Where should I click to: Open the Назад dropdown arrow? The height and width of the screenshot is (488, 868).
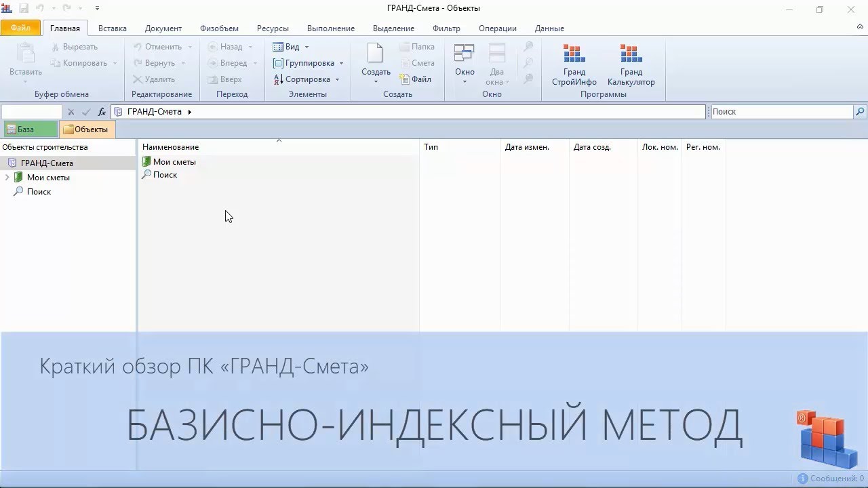tap(250, 47)
